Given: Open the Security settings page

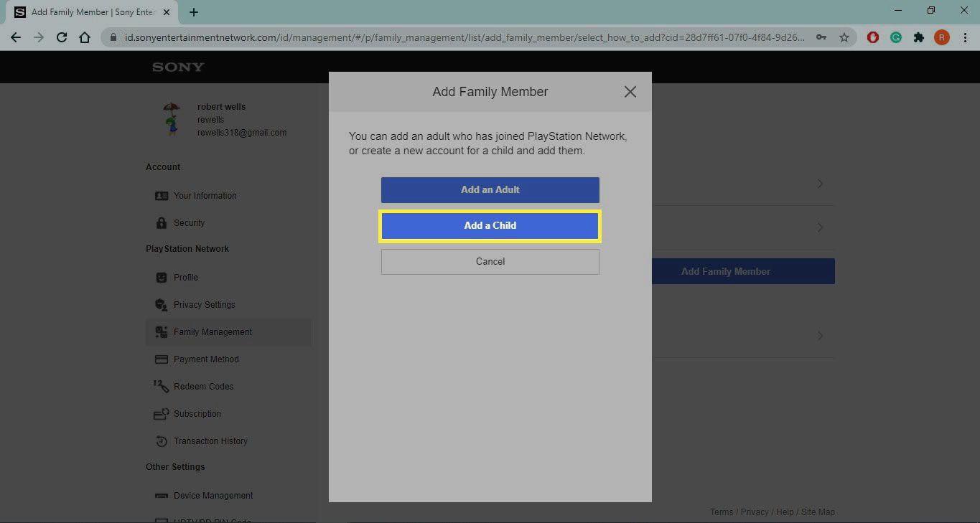Looking at the screenshot, I should 189,223.
